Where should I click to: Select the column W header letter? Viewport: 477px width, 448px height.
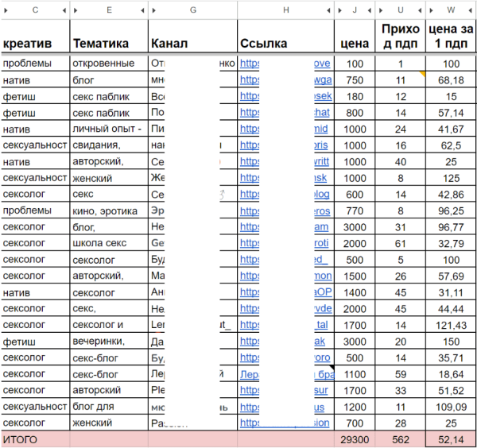(451, 10)
